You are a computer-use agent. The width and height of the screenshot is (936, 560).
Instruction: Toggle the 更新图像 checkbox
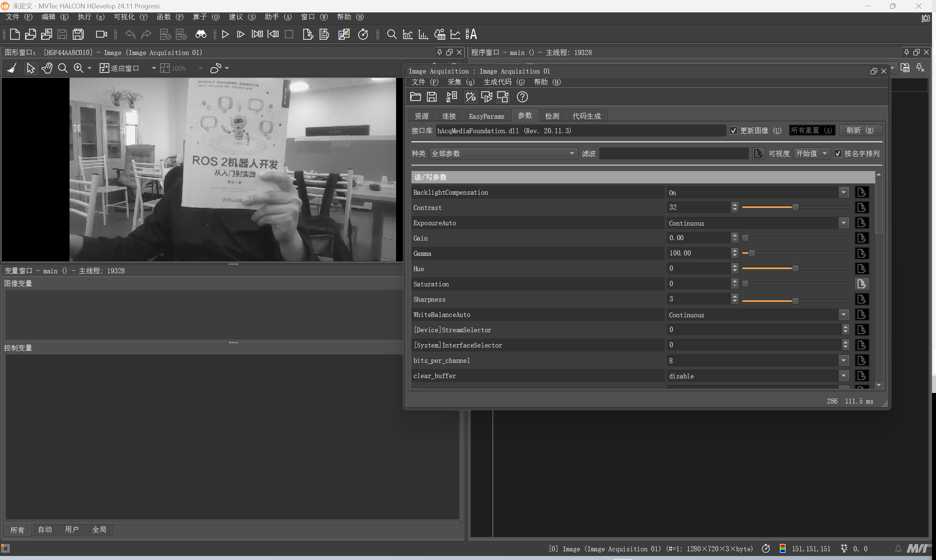[734, 131]
